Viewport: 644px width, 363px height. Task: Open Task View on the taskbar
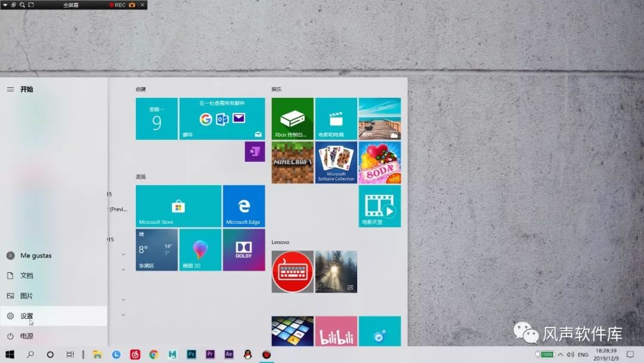(71, 355)
